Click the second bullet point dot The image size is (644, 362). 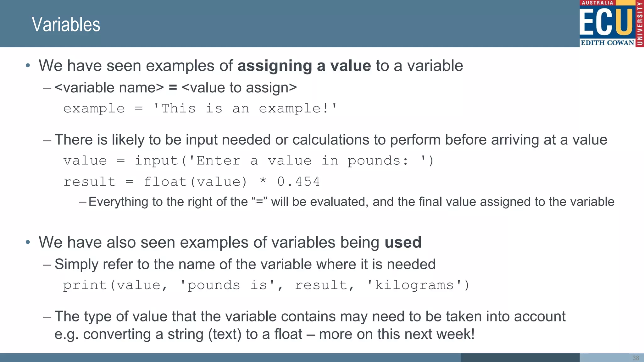tap(28, 243)
